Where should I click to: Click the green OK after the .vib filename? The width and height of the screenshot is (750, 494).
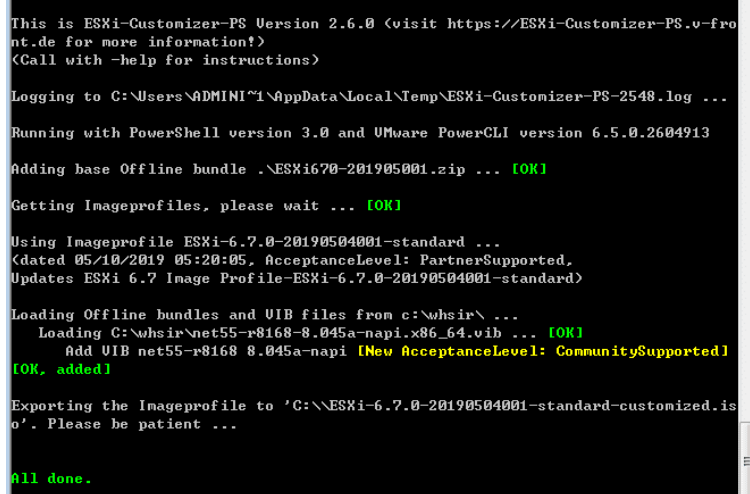coord(565,332)
